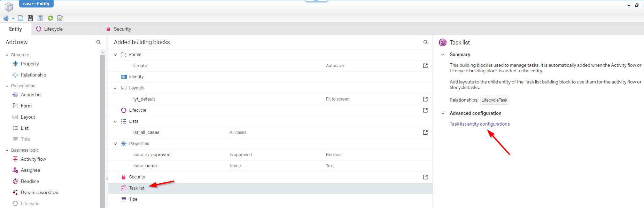Add a new Activity flow building block

click(33, 159)
